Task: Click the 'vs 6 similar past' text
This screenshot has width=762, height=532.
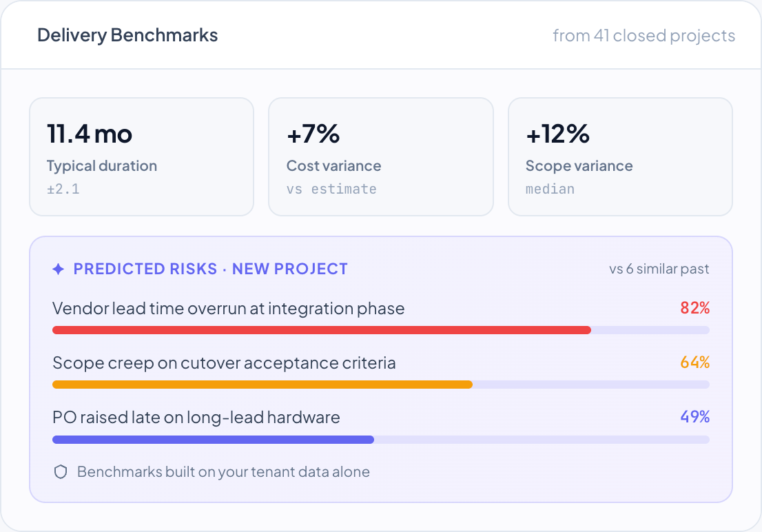Action: (659, 269)
